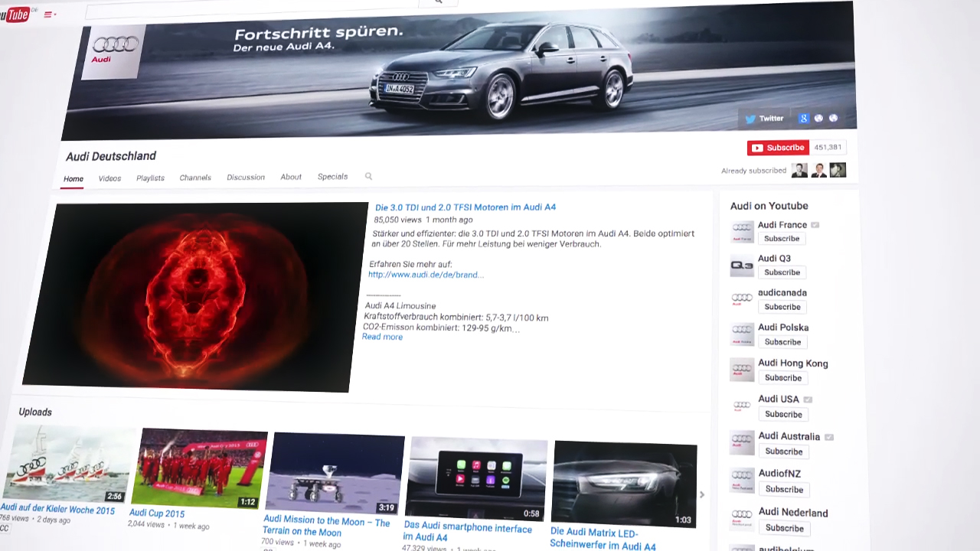Subscribe to Audi Q3

click(782, 272)
